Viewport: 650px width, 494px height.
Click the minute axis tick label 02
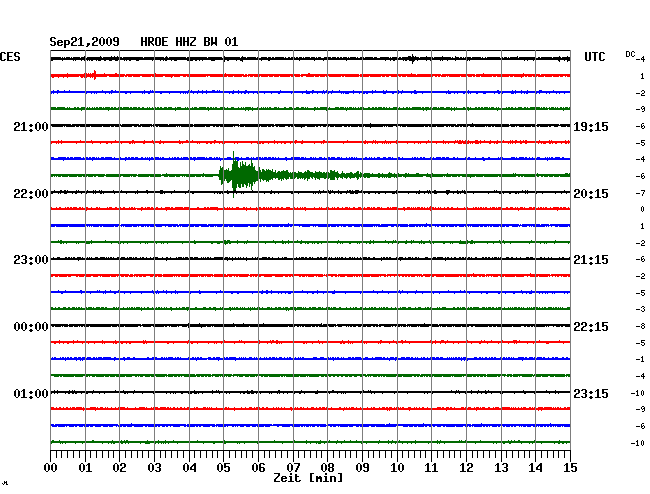(x=119, y=467)
